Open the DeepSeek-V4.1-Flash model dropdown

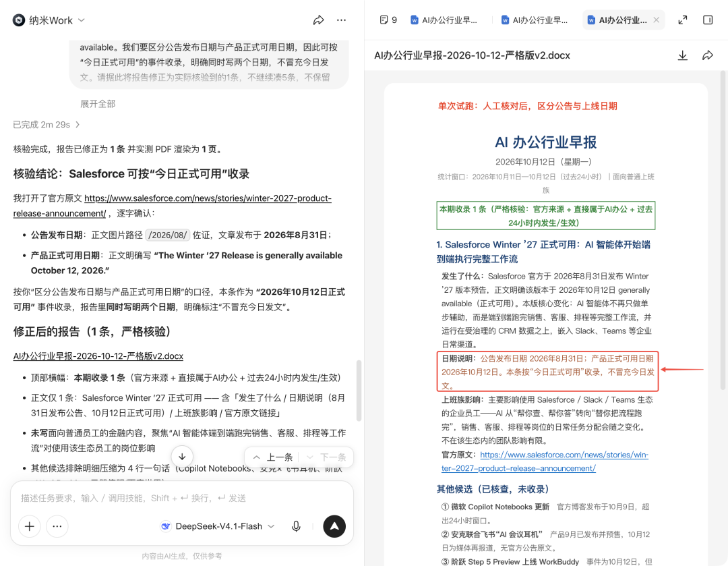tap(218, 526)
